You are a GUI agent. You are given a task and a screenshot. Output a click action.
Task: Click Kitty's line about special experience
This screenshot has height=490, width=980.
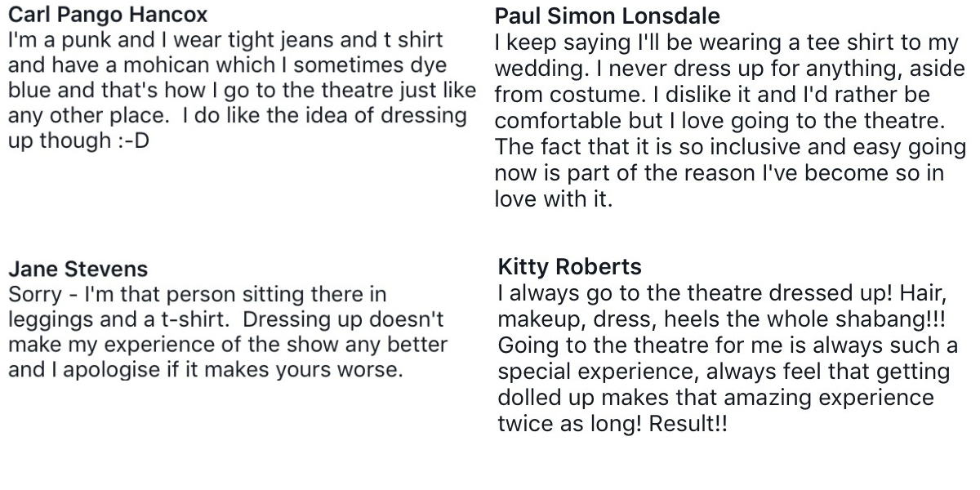(x=724, y=372)
